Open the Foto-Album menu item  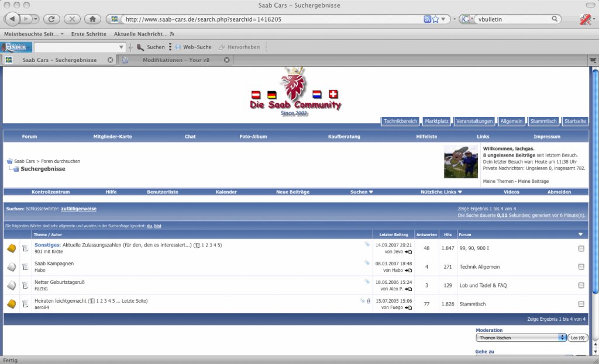[x=253, y=137]
